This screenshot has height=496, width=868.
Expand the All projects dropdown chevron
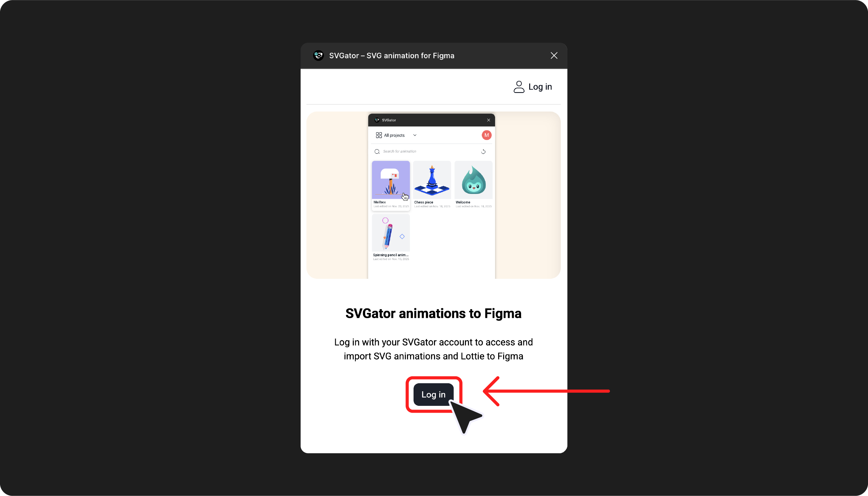[415, 135]
